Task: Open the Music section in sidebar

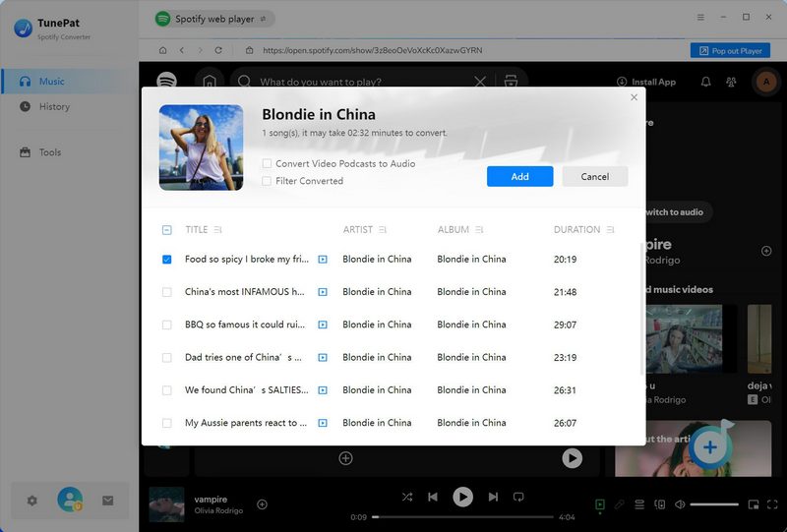Action: pos(69,82)
